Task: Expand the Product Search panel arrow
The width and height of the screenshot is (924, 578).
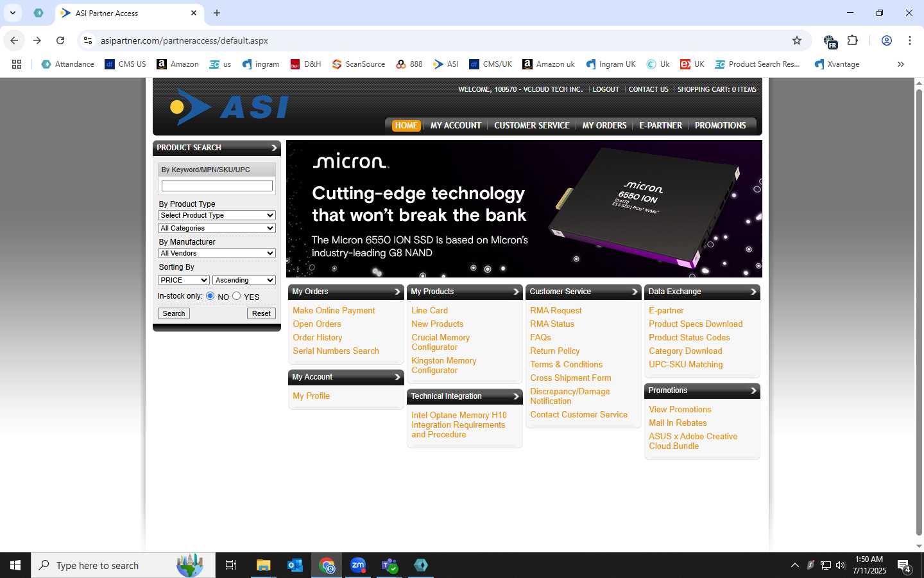Action: tap(274, 148)
